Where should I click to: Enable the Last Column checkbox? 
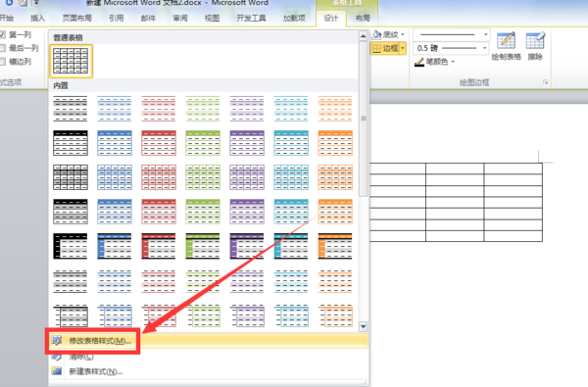3,48
